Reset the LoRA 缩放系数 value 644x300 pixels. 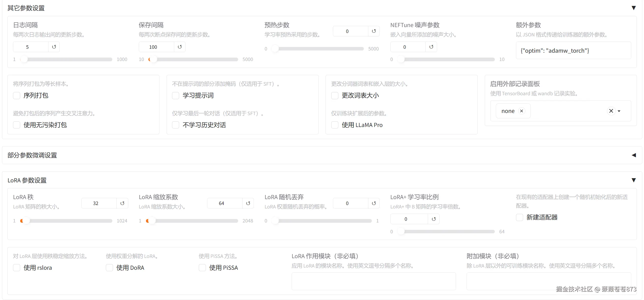[x=248, y=203]
